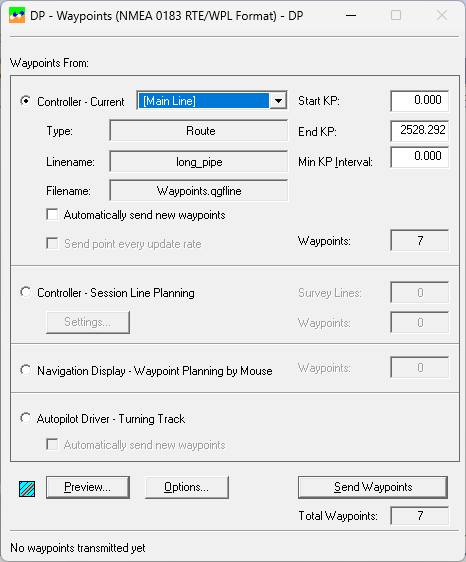Screen dimensions: 466x562
Task: Click the [Main Line] combo box selection
Action: coord(203,101)
